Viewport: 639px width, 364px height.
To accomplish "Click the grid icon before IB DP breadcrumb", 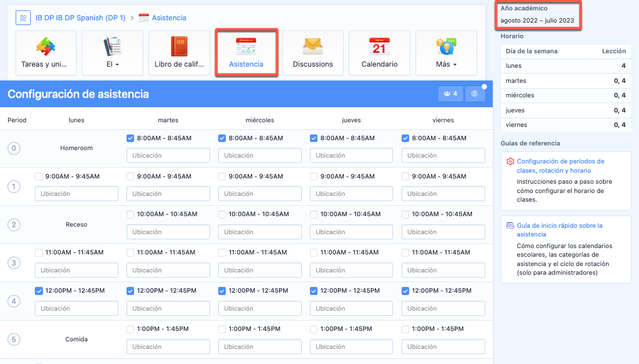I will click(x=23, y=18).
